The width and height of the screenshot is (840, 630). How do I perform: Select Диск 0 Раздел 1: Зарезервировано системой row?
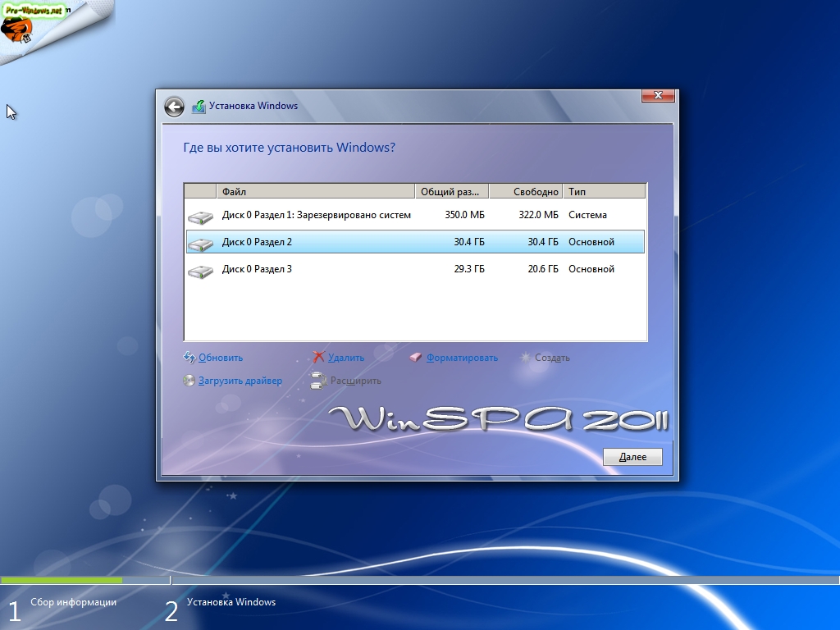[415, 215]
